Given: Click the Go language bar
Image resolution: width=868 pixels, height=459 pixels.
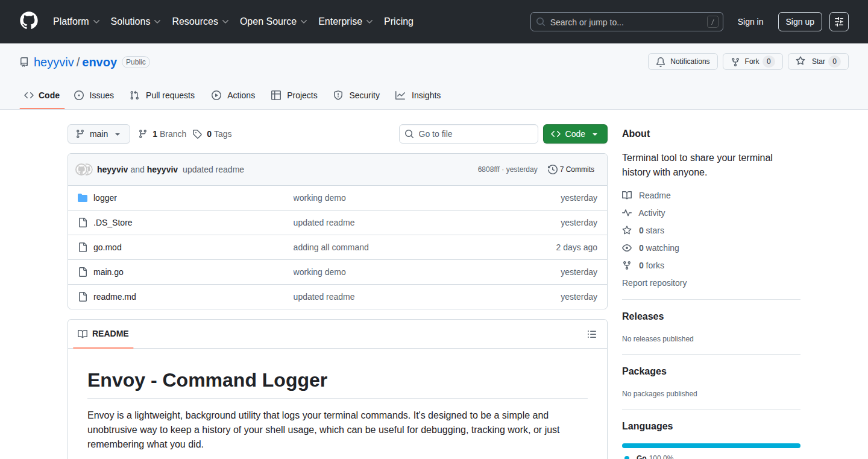Looking at the screenshot, I should point(711,446).
